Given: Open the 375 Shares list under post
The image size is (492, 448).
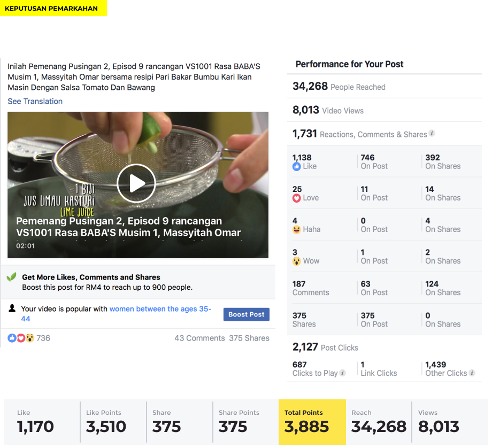Looking at the screenshot, I should tap(249, 338).
